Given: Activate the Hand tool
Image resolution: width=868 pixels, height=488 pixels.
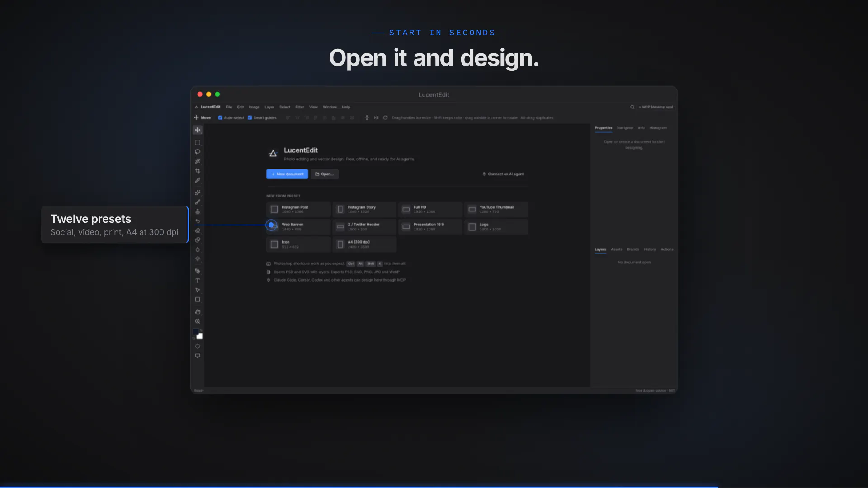Looking at the screenshot, I should click(x=198, y=312).
